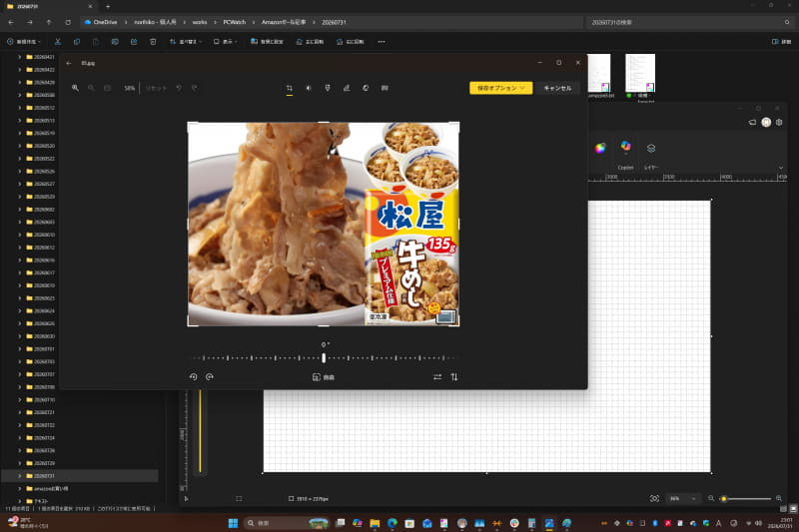Expand the 20260421 folder in tree

pyautogui.click(x=19, y=57)
